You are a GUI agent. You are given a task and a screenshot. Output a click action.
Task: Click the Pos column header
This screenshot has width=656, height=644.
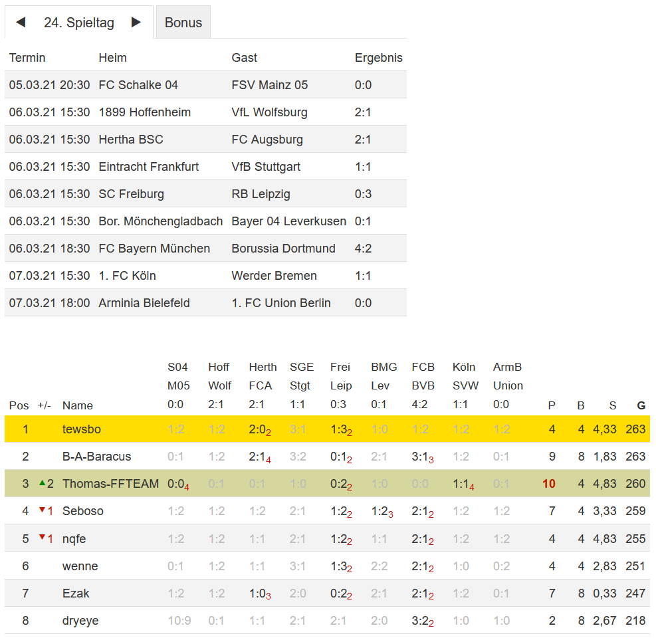[x=19, y=405]
